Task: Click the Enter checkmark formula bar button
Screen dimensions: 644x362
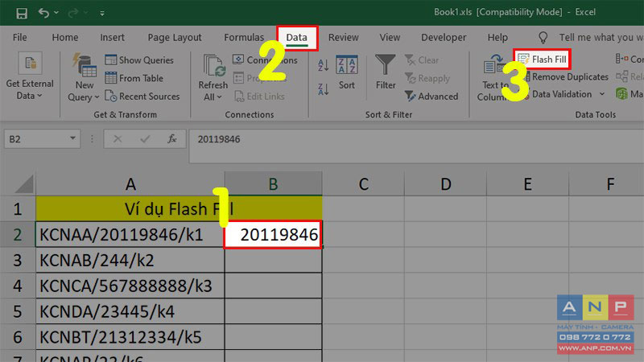Action: [x=145, y=139]
